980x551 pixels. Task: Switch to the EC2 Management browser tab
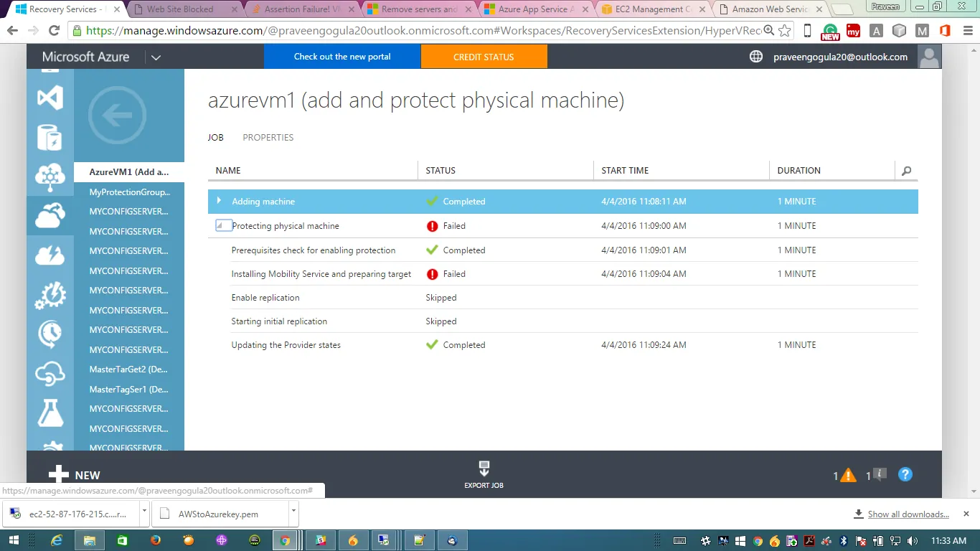click(x=652, y=9)
